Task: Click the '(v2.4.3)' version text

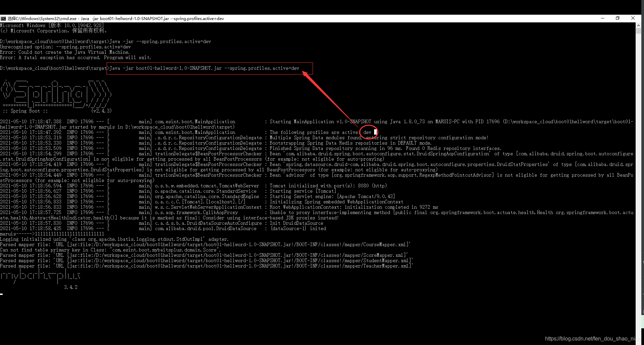Action: click(x=102, y=111)
